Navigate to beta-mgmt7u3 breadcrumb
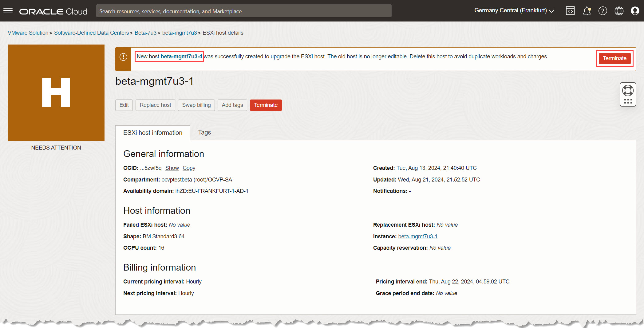The width and height of the screenshot is (644, 328). (180, 33)
